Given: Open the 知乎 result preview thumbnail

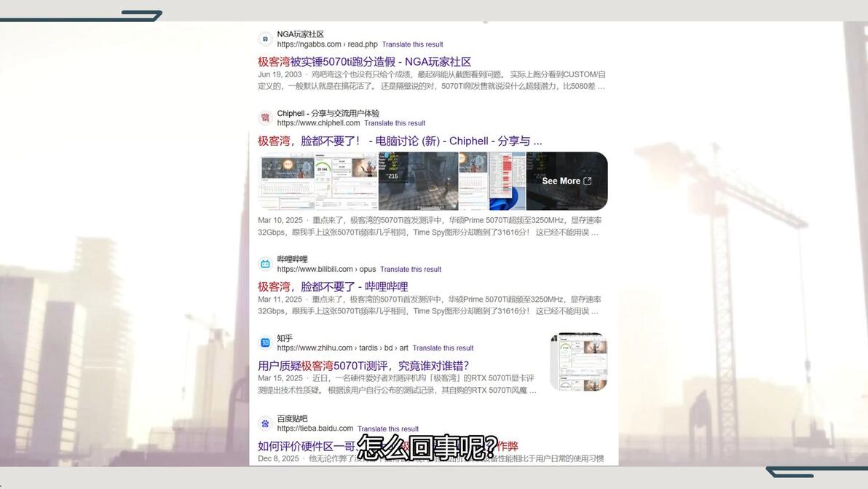Looking at the screenshot, I should click(578, 362).
